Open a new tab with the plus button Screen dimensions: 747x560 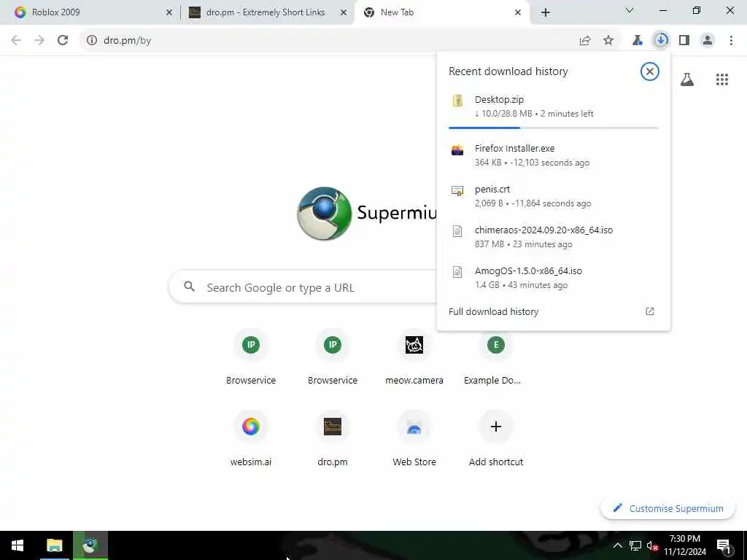pos(546,13)
